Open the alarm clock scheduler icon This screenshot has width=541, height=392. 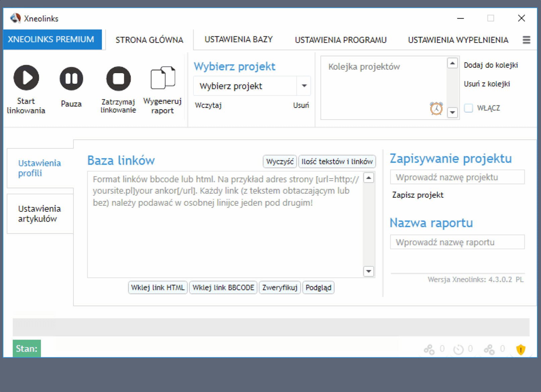pyautogui.click(x=436, y=109)
